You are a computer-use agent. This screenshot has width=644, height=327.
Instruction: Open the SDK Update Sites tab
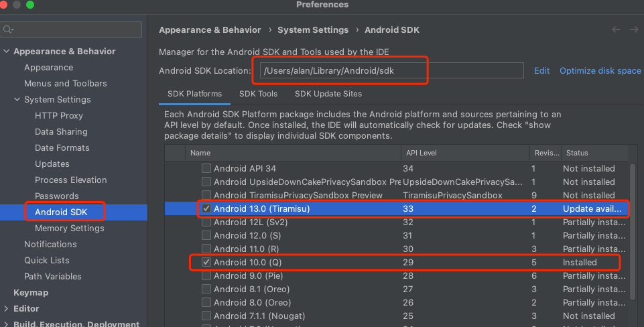click(x=328, y=94)
